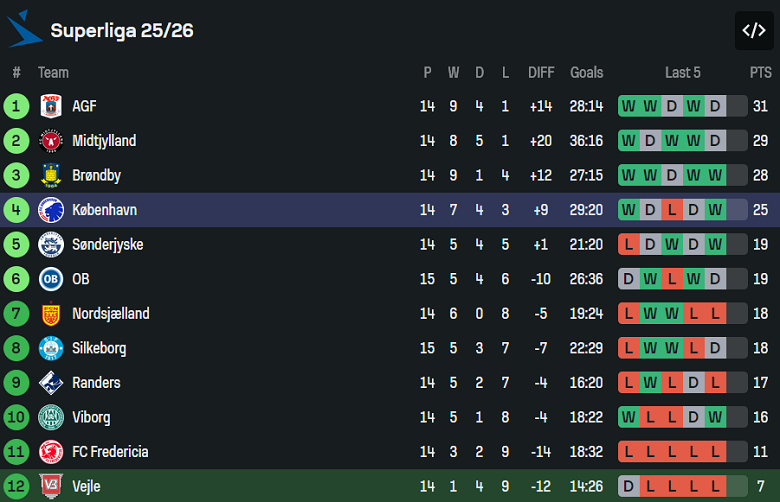The width and height of the screenshot is (780, 502).
Task: Click the embed code icon button
Action: click(753, 30)
